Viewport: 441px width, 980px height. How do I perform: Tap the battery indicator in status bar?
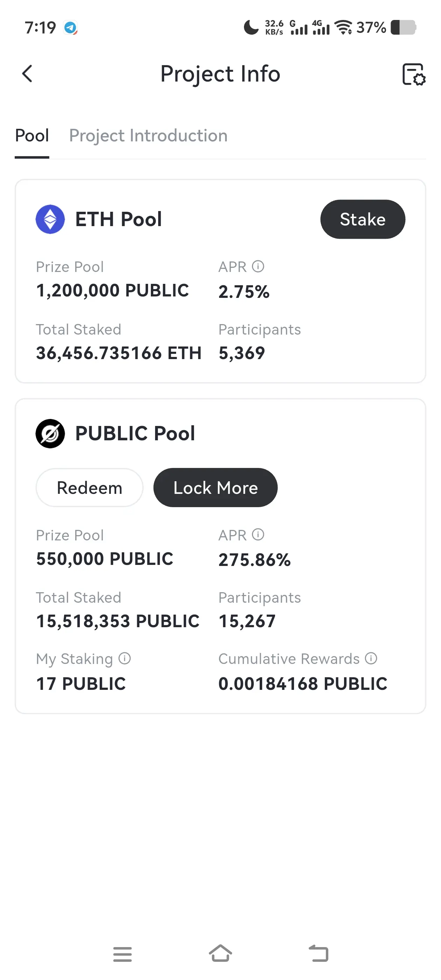(x=404, y=27)
